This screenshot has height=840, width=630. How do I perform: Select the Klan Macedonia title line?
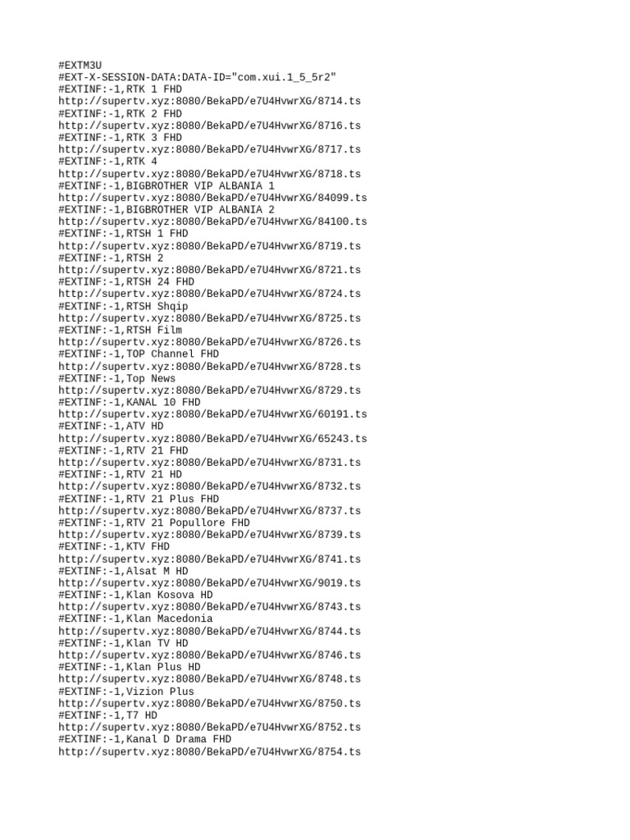point(135,619)
